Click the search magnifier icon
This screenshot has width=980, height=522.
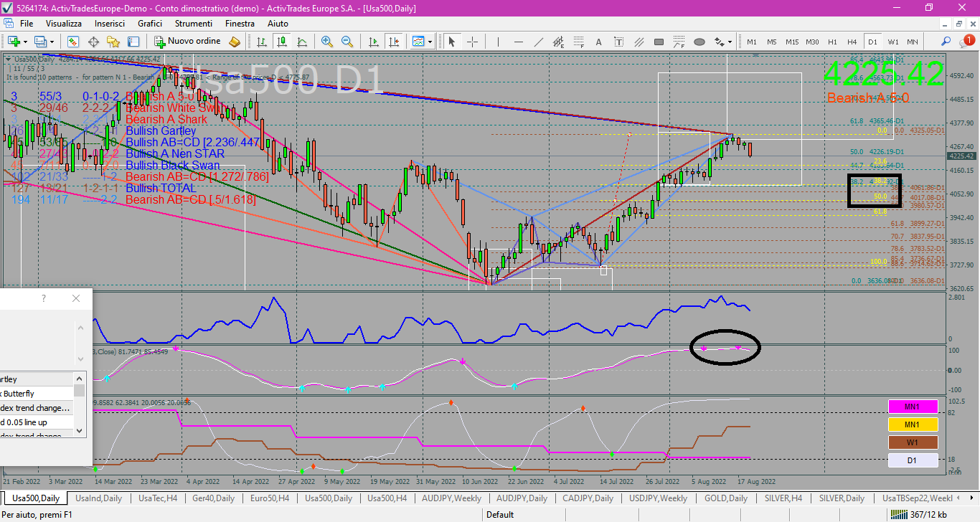pyautogui.click(x=946, y=42)
